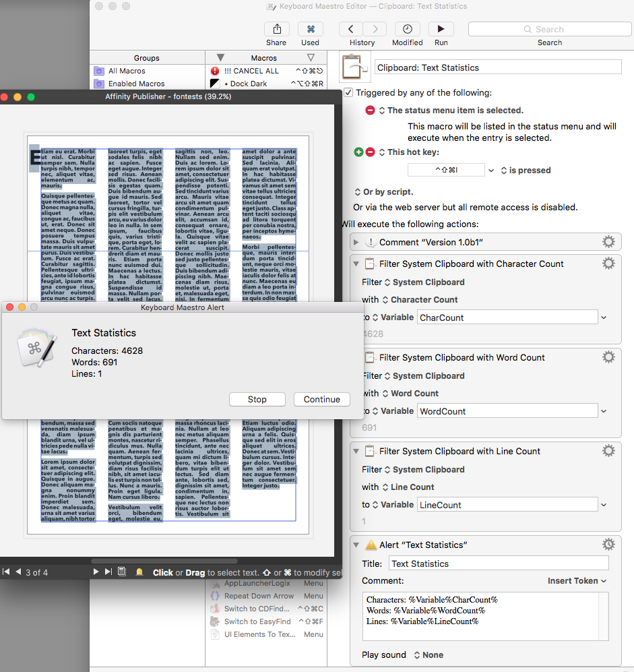Viewport: 634px width, 672px height.
Task: Run the macro with the play icon
Action: point(441,29)
